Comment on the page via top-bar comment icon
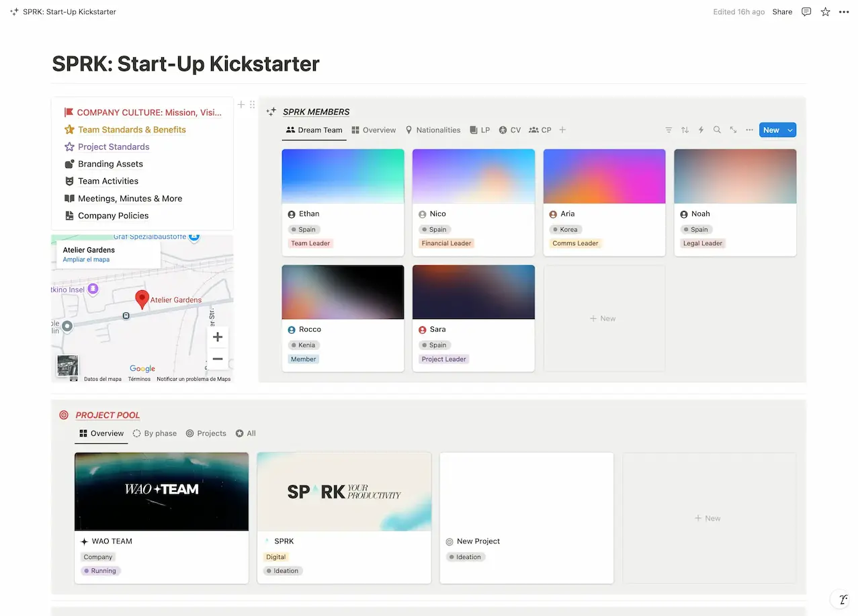The height and width of the screenshot is (616, 858). [806, 11]
